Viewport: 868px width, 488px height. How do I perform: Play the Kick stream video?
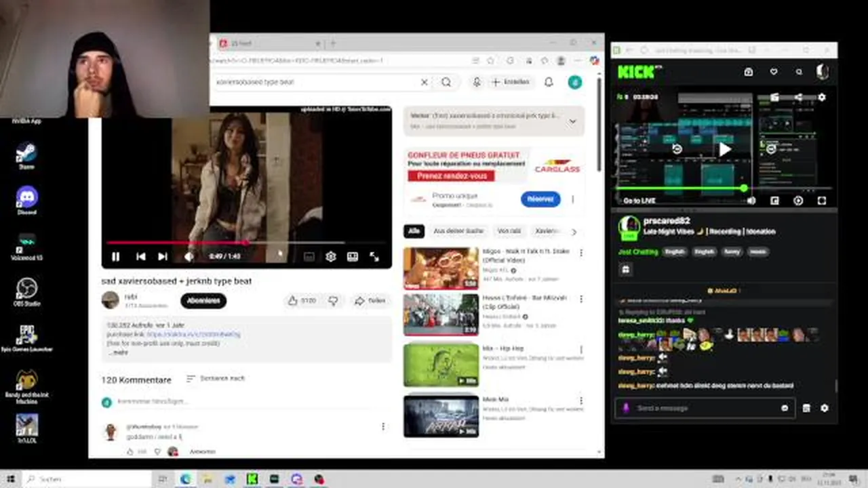725,149
